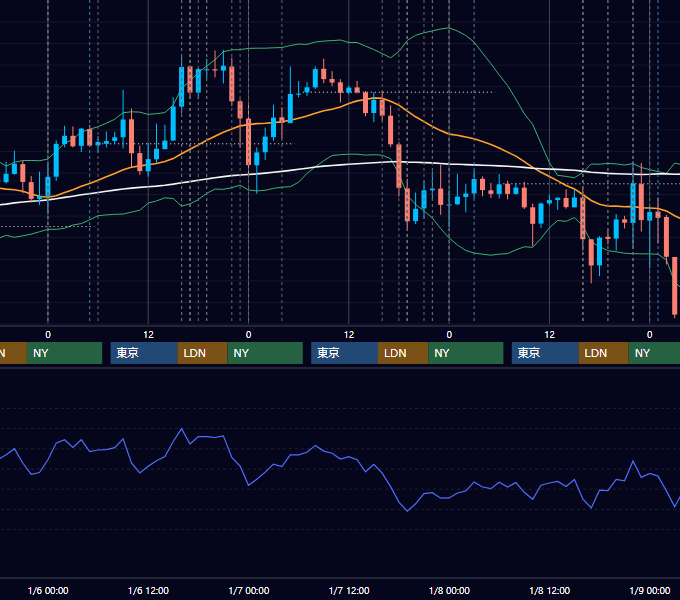Screen dimensions: 680x600
Task: Click hour label 12 above 1/6 12:00
Action: [x=148, y=335]
